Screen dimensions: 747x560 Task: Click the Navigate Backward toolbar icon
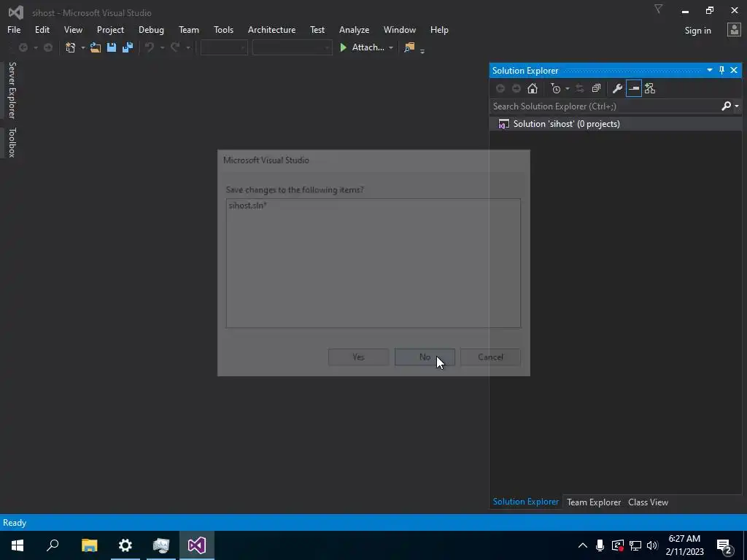coord(23,47)
